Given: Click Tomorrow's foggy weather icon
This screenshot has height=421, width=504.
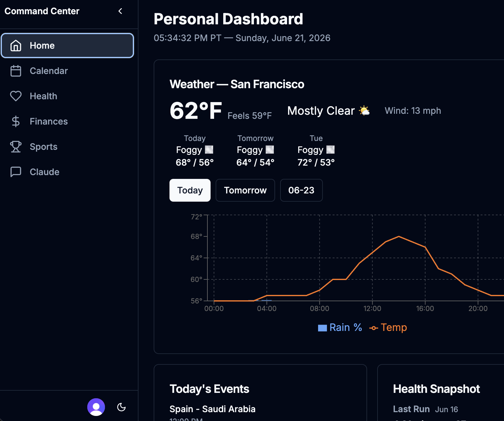Looking at the screenshot, I should coord(270,149).
